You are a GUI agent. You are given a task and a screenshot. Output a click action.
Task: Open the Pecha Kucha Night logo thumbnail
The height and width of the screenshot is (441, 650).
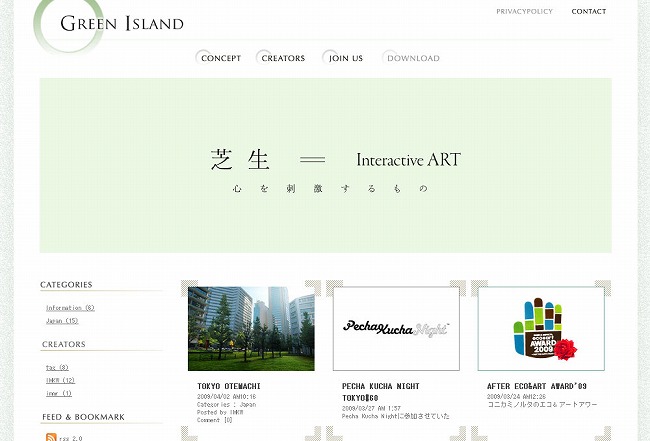pos(396,328)
